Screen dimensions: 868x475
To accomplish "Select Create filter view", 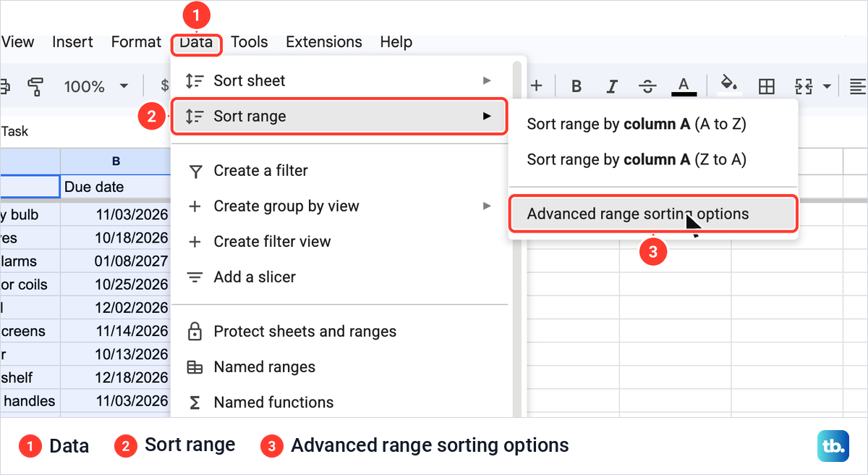I will [339, 242].
